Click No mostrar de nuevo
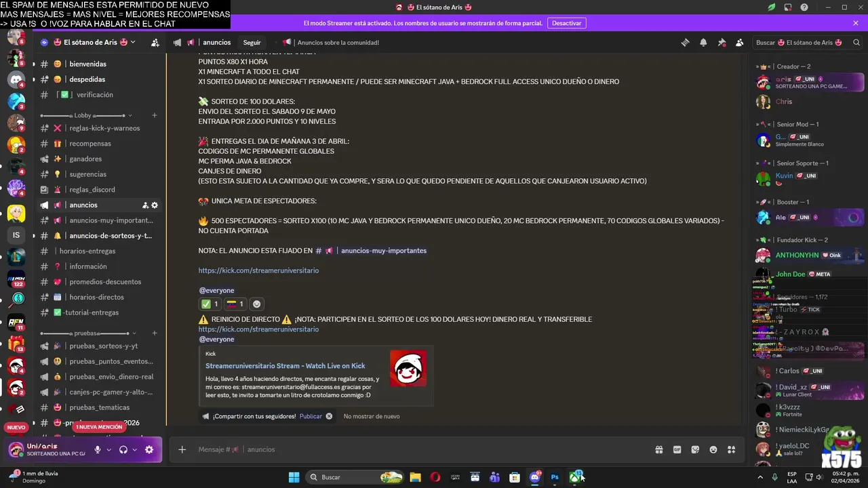Image resolution: width=868 pixels, height=488 pixels. coord(372,416)
